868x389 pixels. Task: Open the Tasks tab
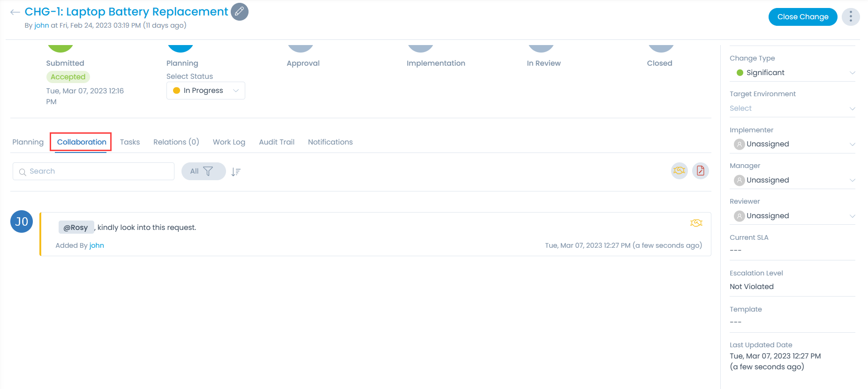click(130, 142)
